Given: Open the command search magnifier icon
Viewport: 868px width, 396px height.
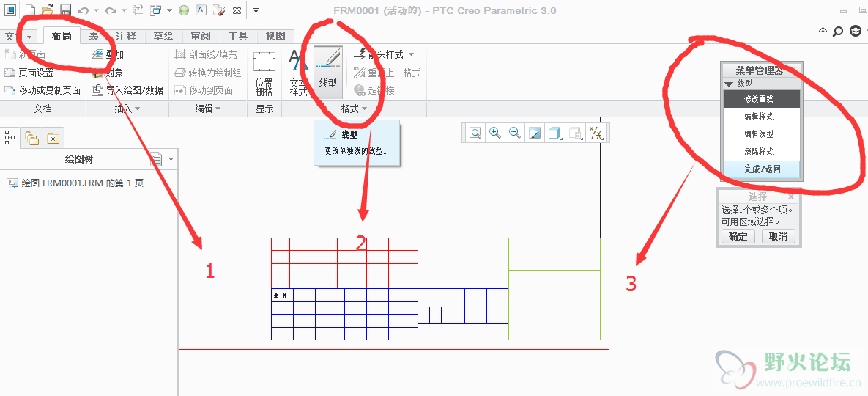Looking at the screenshot, I should pos(837,32).
